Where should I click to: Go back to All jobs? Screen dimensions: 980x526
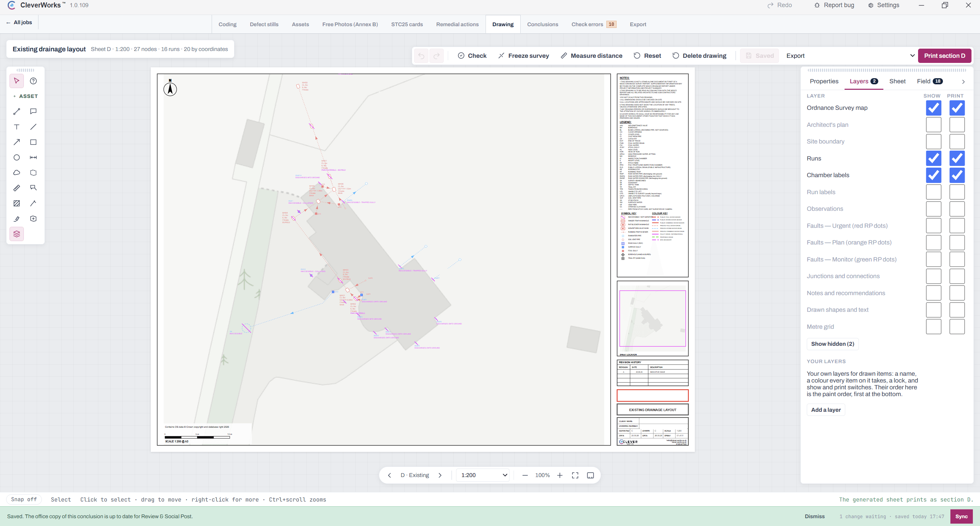pyautogui.click(x=19, y=22)
